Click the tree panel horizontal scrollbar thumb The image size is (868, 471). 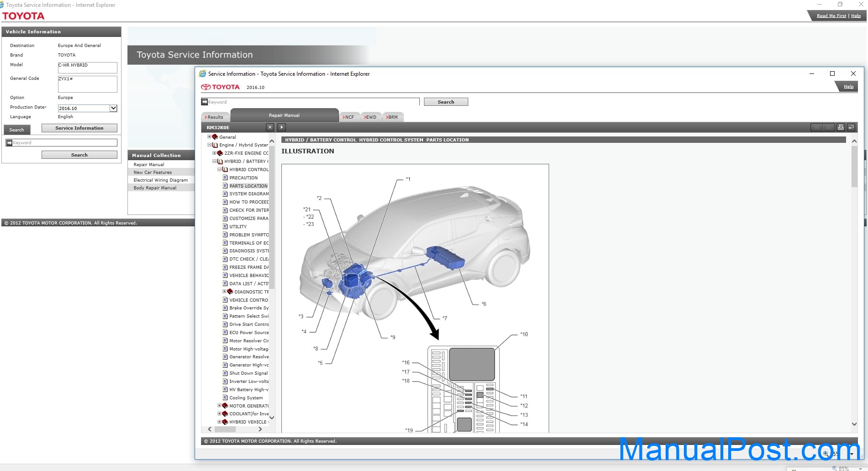click(x=225, y=429)
